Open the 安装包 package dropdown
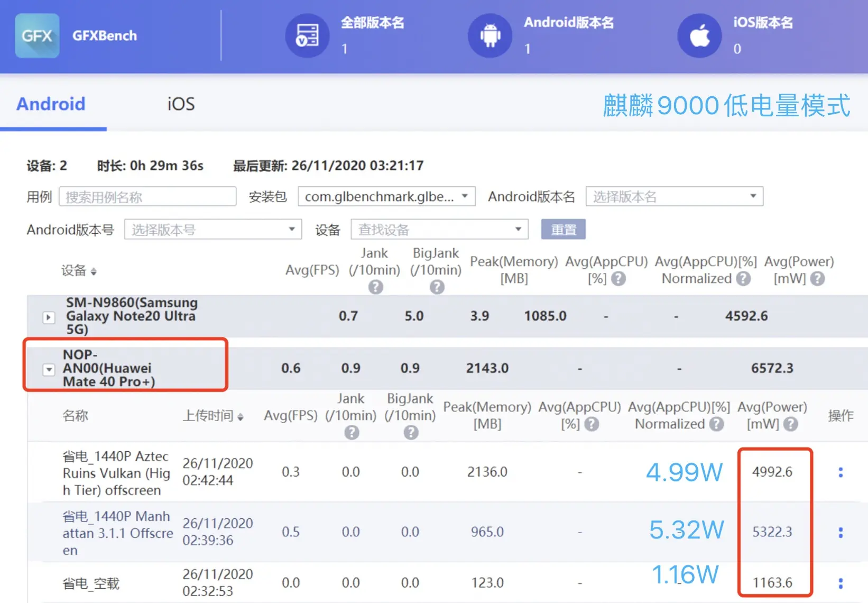This screenshot has width=868, height=603. click(x=387, y=197)
